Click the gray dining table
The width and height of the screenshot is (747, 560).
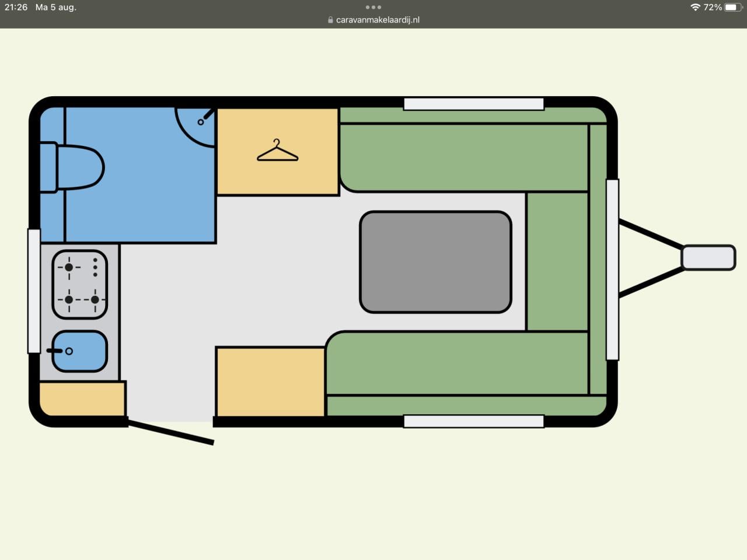point(435,262)
